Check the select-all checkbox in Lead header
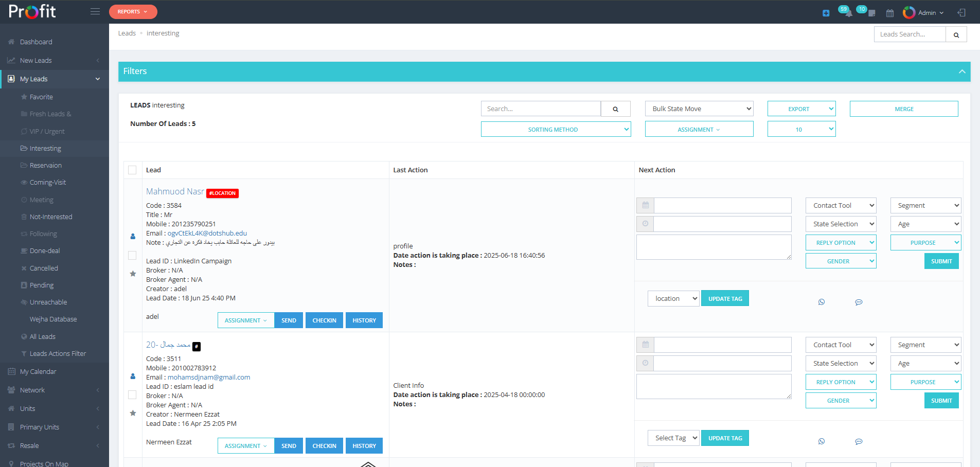 point(132,170)
